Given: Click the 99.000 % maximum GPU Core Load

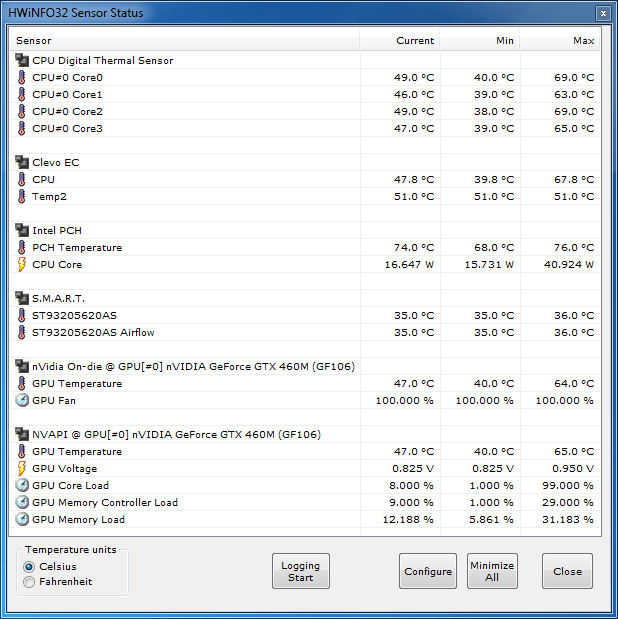Looking at the screenshot, I should (567, 486).
